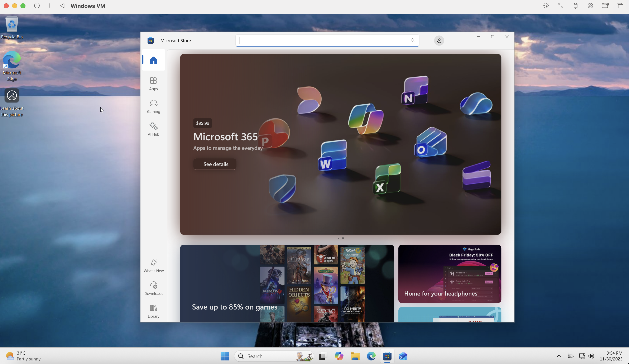Focus the Microsoft Store search box
Viewport: 629px width, 364px height.
coord(327,40)
